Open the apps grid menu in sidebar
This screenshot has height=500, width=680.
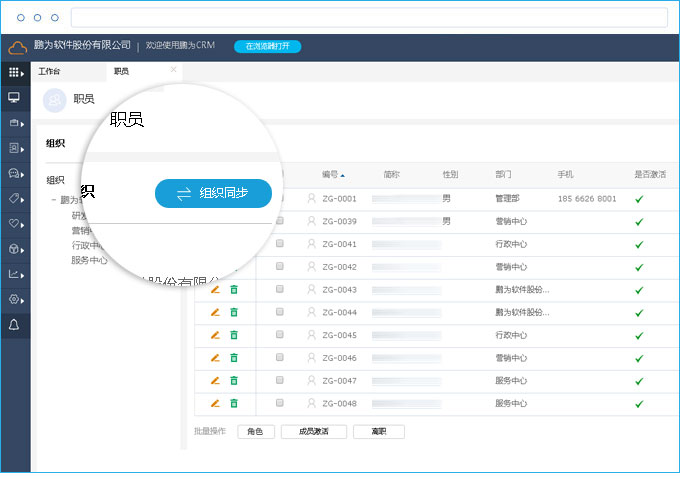[x=14, y=72]
